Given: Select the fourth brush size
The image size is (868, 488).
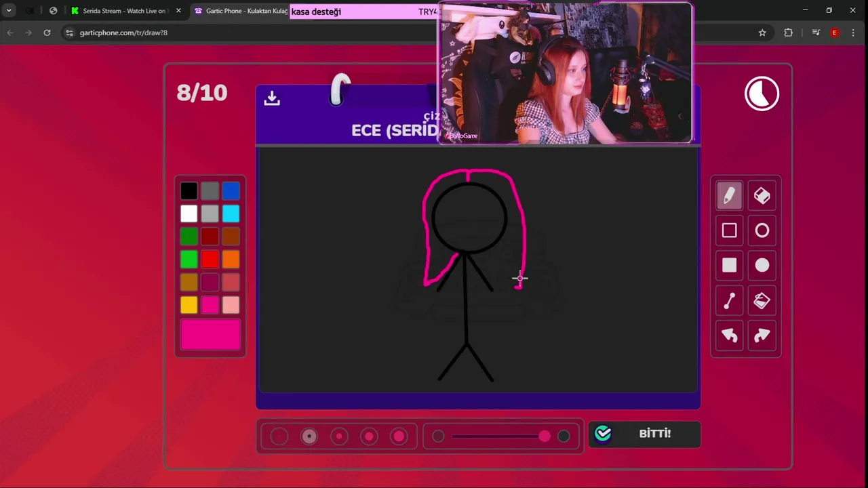Looking at the screenshot, I should coord(369,436).
